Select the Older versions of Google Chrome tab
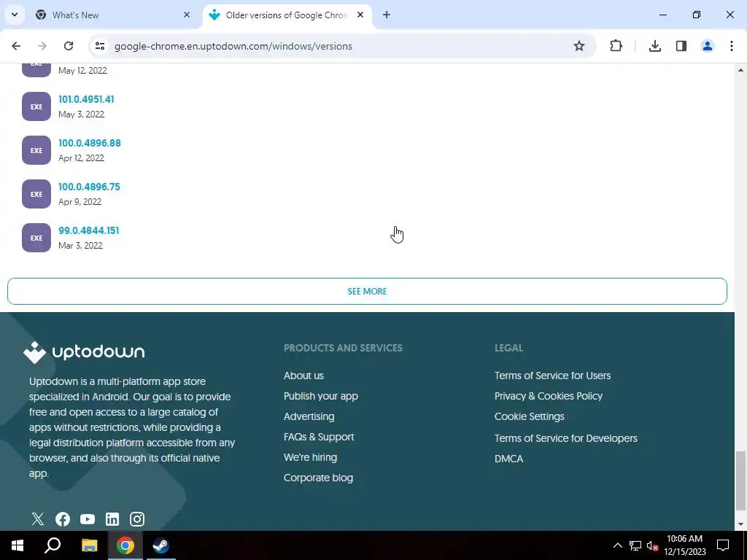Image resolution: width=747 pixels, height=560 pixels. 287,15
